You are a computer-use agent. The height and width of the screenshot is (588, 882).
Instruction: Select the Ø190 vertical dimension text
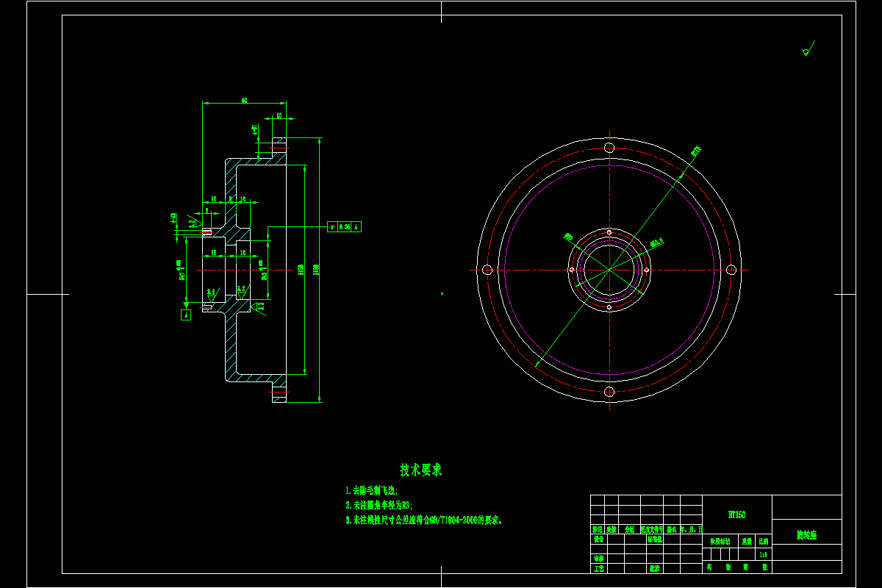pos(317,269)
